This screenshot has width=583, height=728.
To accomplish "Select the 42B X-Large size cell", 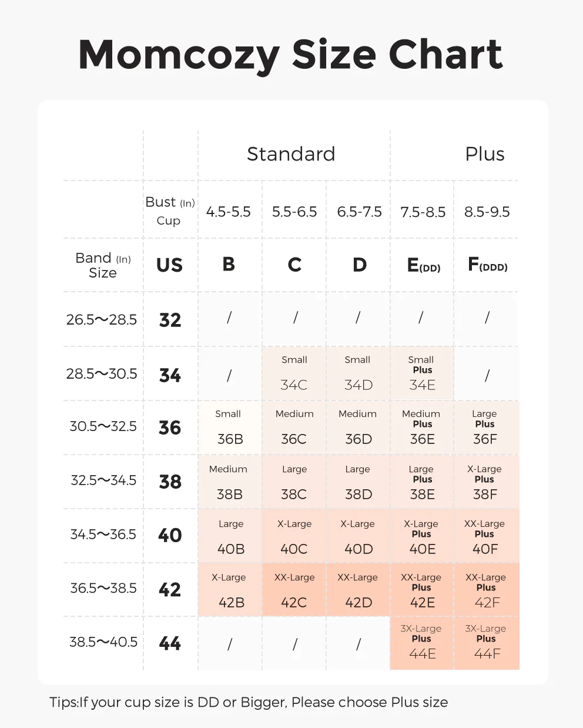I will click(x=230, y=590).
